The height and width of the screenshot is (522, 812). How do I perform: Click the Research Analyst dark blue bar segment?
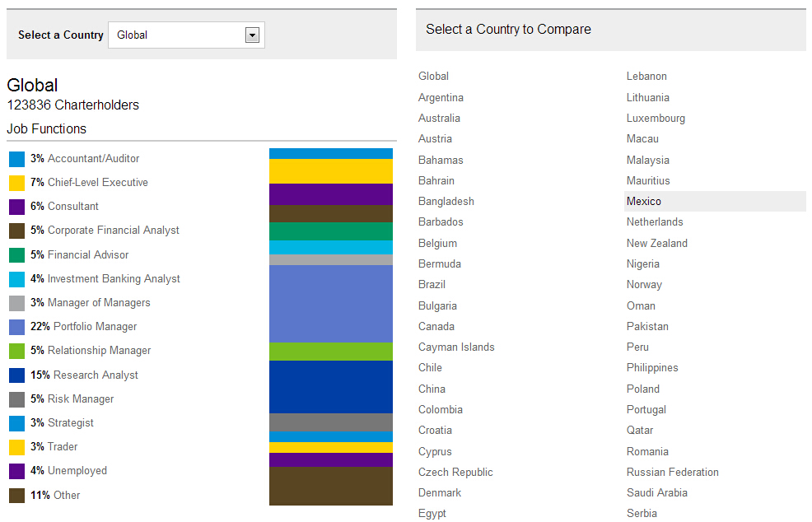[330, 387]
